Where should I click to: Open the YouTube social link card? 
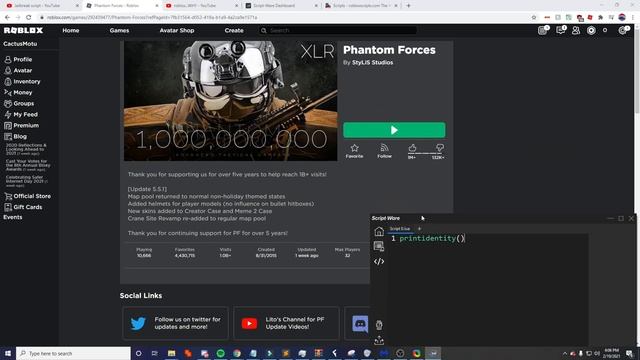[286, 323]
